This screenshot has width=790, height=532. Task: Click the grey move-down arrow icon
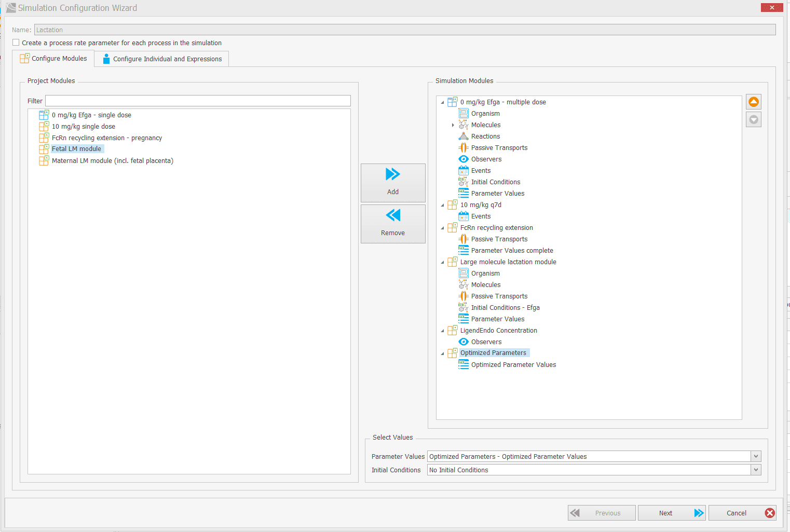tap(754, 120)
